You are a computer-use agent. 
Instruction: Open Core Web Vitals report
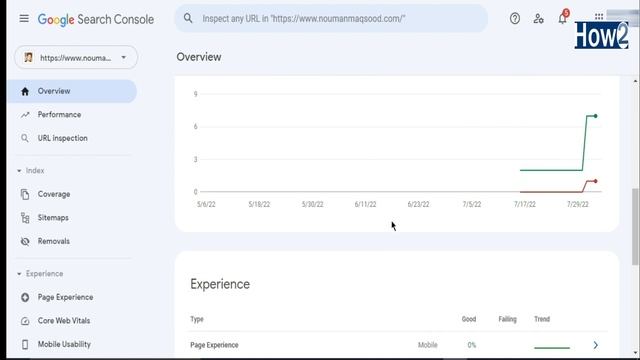tap(64, 321)
